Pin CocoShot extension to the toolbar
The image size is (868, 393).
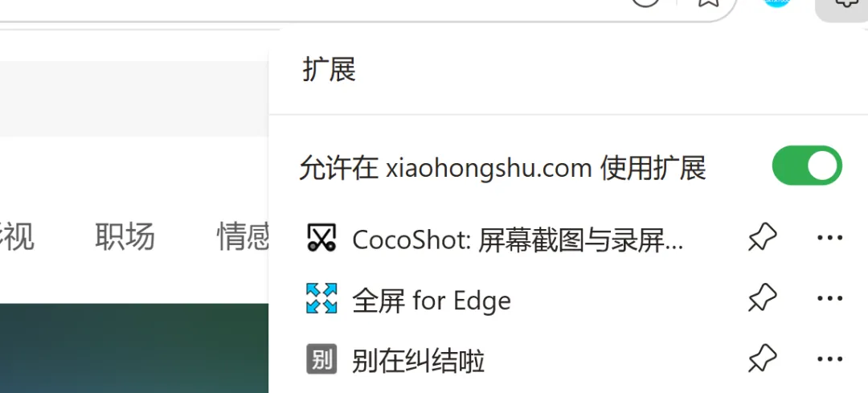click(x=762, y=238)
